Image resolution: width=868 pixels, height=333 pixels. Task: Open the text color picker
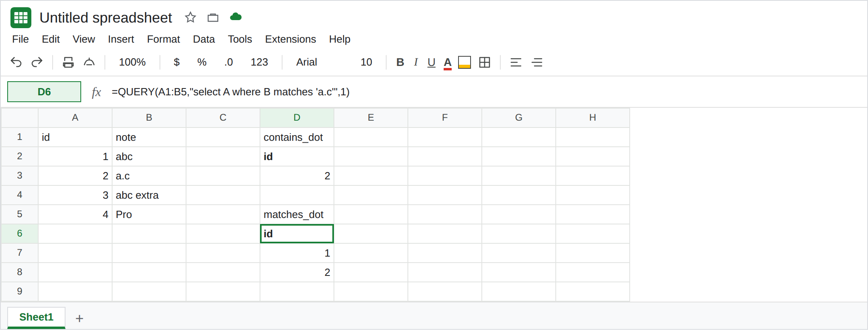pos(448,63)
